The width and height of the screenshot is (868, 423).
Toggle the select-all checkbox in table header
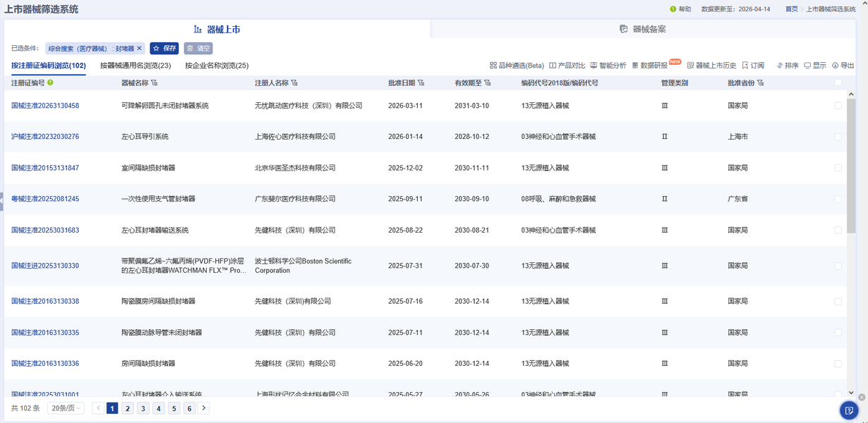[x=838, y=82]
